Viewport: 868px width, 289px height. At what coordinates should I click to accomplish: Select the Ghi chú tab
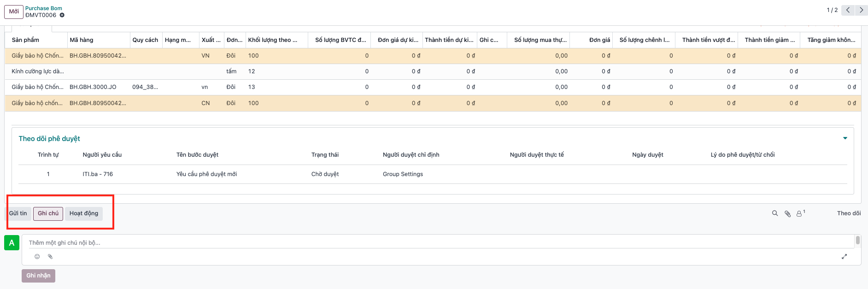coord(48,213)
